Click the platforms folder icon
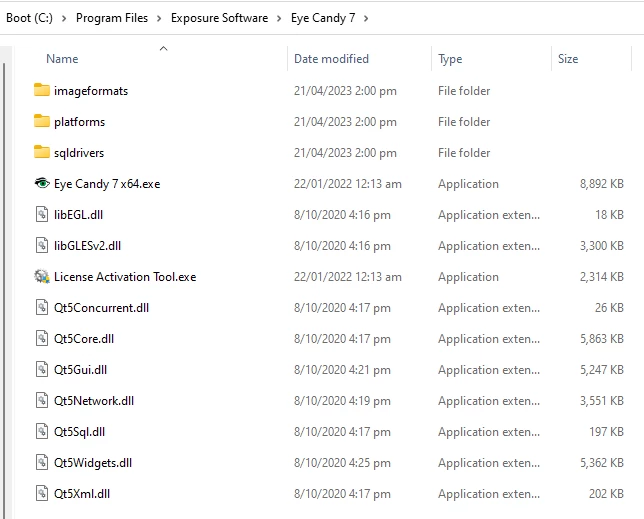 (41, 121)
